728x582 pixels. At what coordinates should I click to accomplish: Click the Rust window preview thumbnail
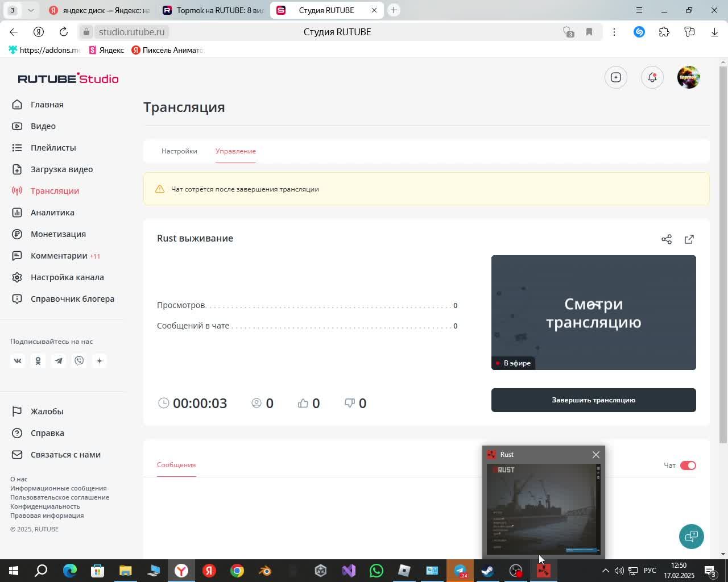pos(543,509)
